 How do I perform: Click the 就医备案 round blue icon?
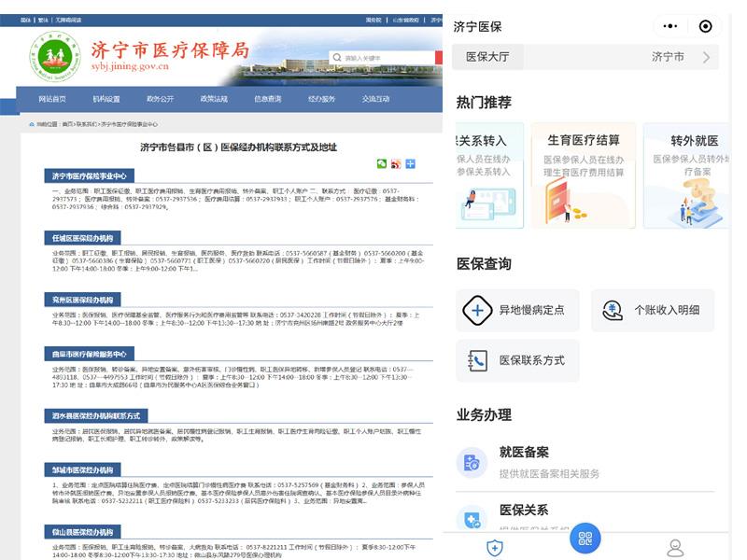coord(472,462)
